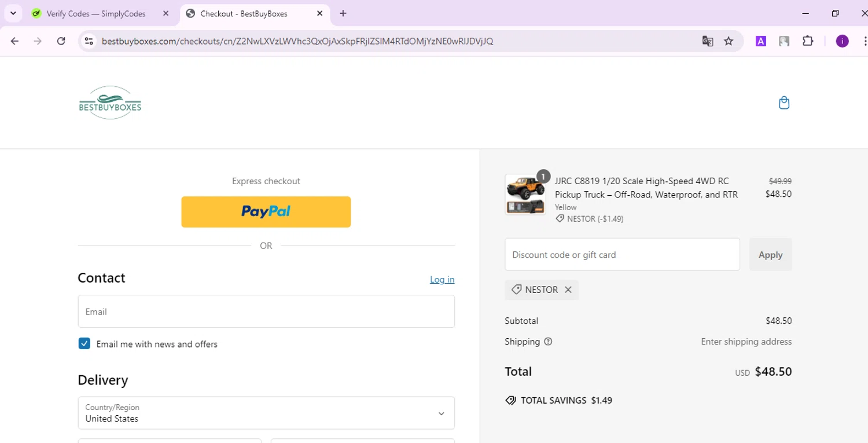The image size is (868, 443).
Task: Open the tab search dropdown arrow
Action: point(13,13)
